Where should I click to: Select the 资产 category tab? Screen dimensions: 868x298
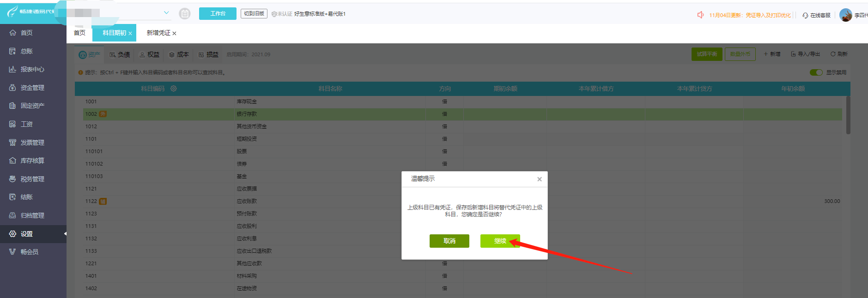click(x=90, y=54)
